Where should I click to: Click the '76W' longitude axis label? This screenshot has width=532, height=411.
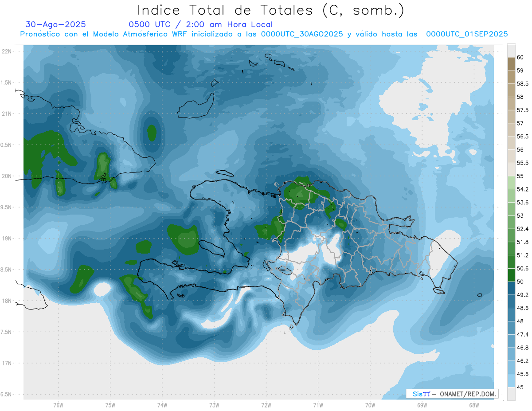58,405
